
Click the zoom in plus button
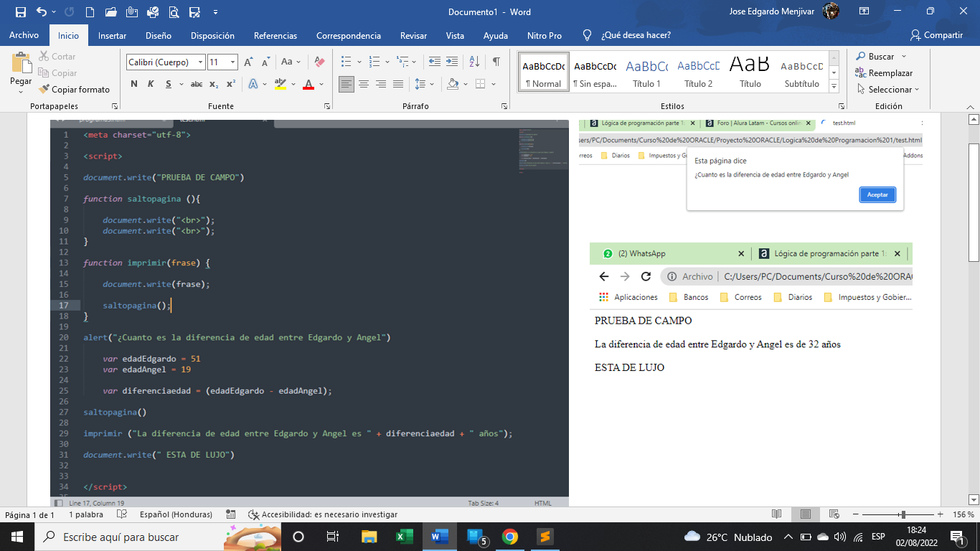pos(940,514)
